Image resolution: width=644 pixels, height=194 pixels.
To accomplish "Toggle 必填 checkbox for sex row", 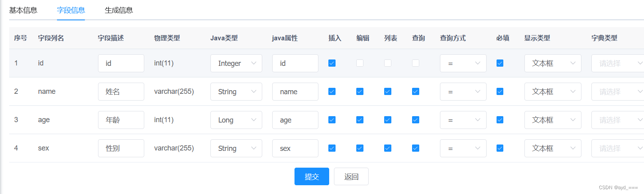I will pyautogui.click(x=500, y=148).
